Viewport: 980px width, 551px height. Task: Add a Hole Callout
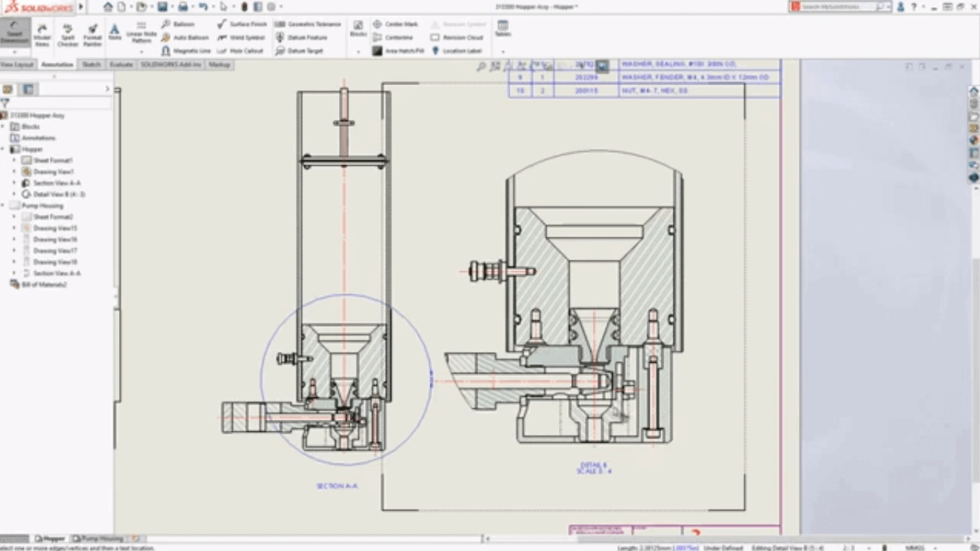[x=241, y=51]
